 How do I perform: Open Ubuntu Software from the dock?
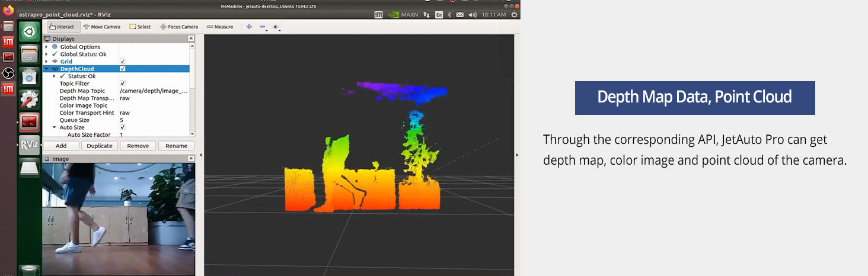(x=29, y=76)
